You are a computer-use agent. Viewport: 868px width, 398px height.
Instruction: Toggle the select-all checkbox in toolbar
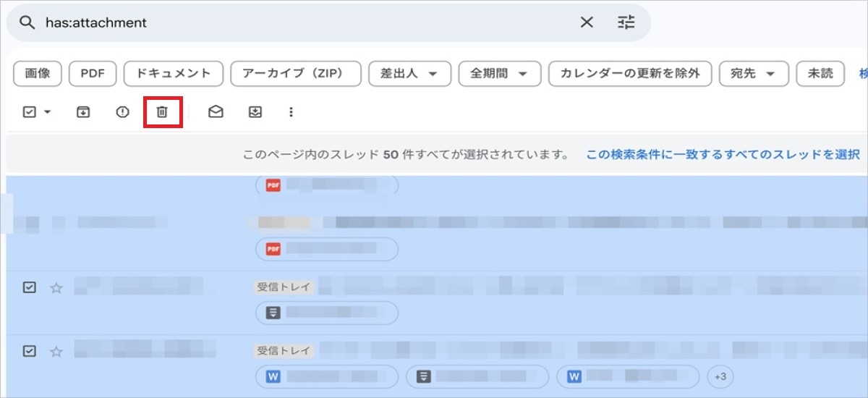tap(30, 112)
